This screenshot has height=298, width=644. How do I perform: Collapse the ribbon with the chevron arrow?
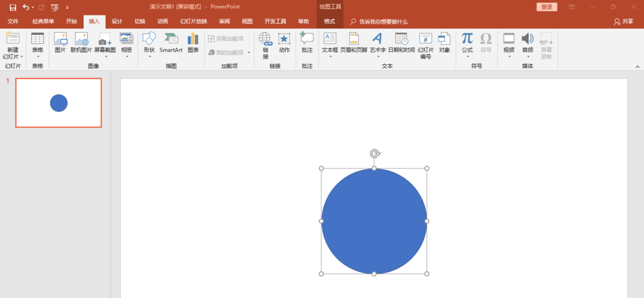638,66
